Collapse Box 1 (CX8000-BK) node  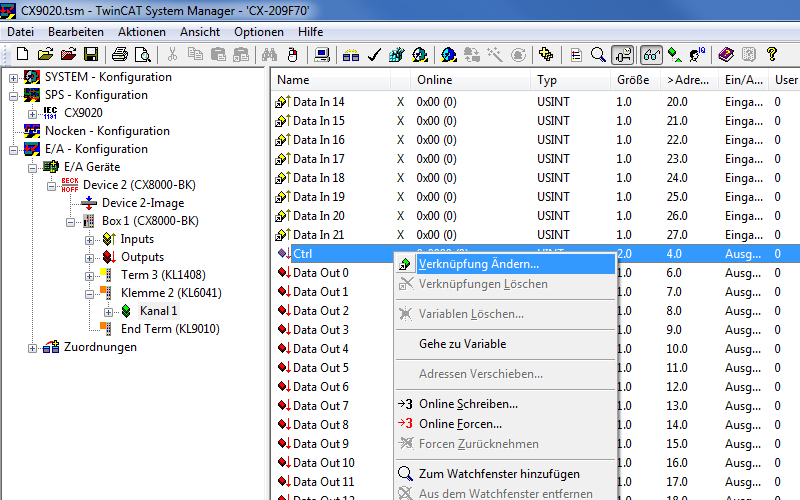pos(70,222)
